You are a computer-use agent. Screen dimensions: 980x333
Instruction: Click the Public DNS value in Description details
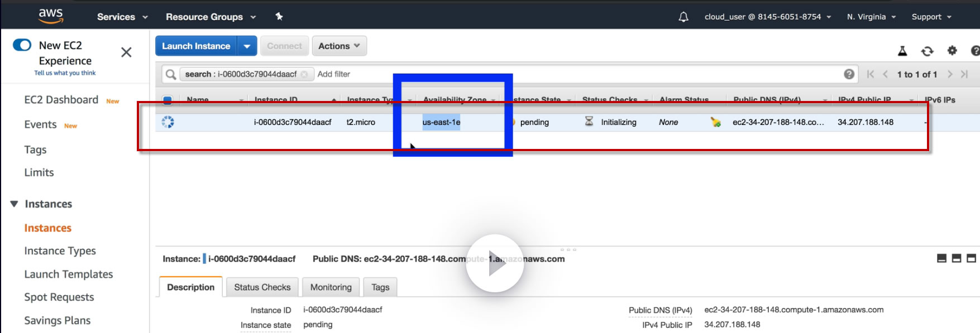(794, 310)
